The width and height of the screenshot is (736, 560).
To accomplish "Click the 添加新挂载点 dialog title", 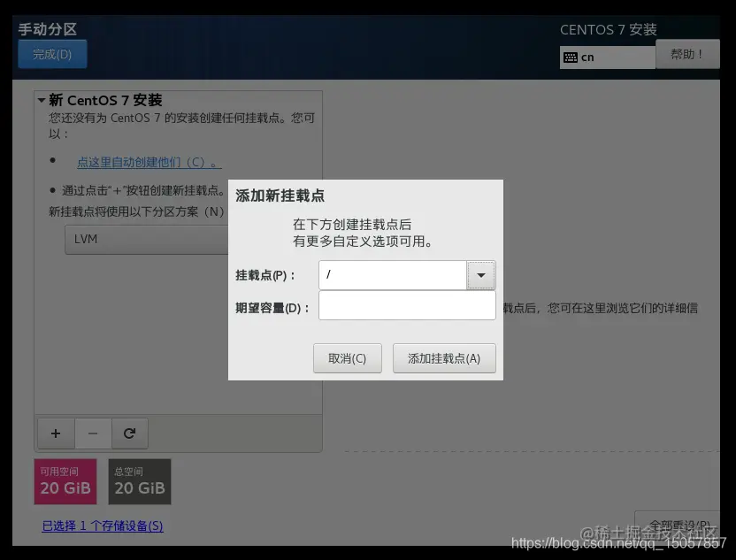I will 280,196.
